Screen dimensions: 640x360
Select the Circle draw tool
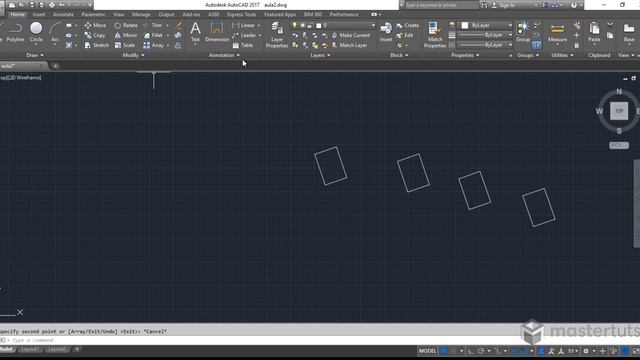pos(36,33)
